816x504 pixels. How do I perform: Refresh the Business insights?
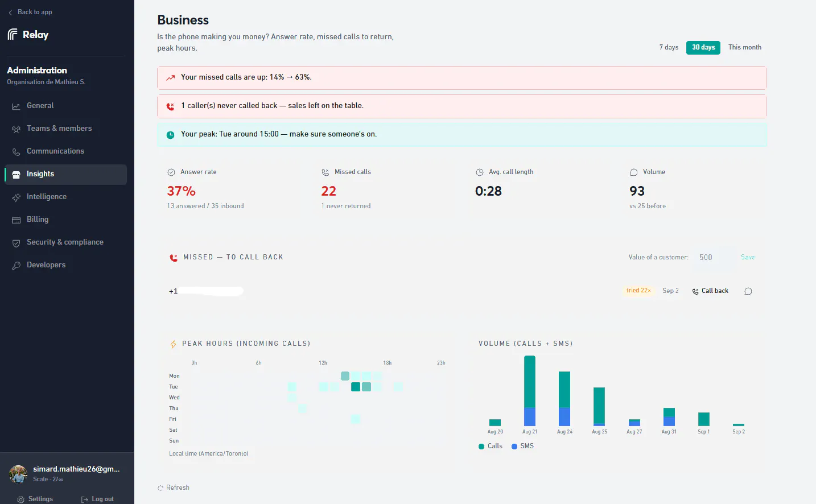coord(174,488)
